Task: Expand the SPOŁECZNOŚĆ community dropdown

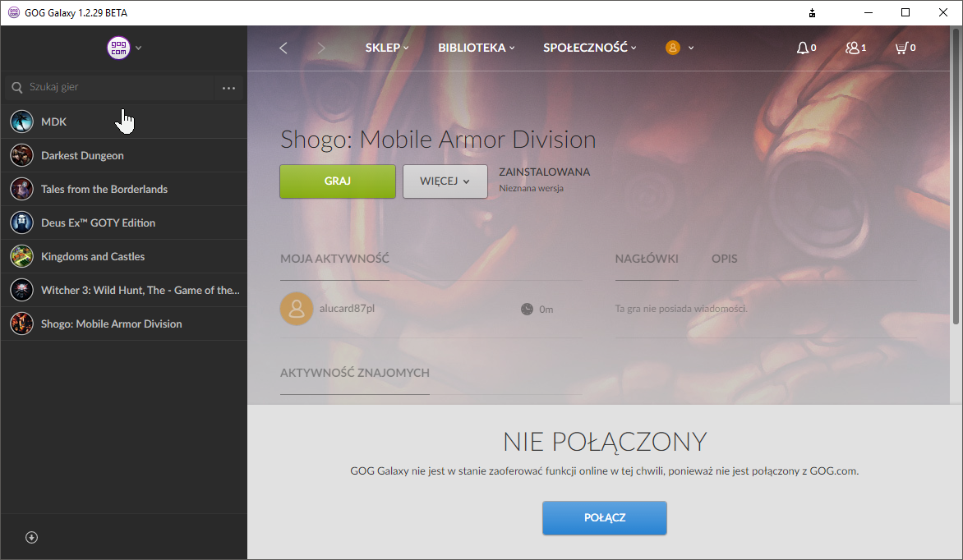Action: coord(590,48)
